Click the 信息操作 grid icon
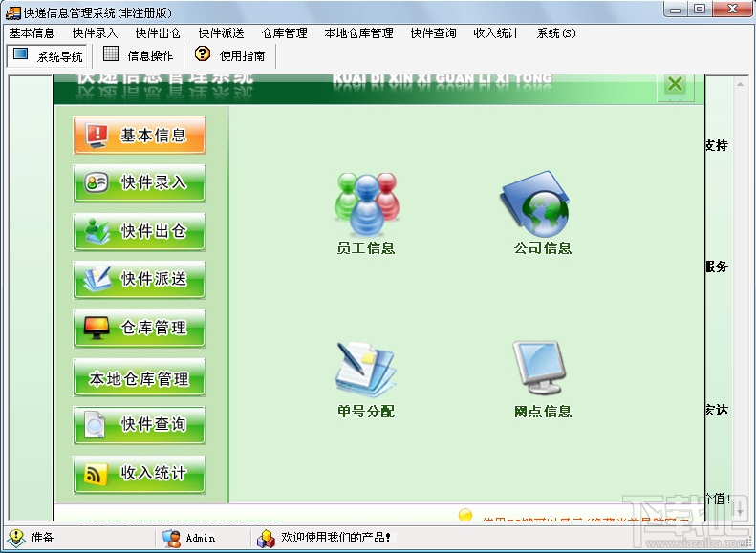Viewport: 756px width, 553px height. (111, 53)
